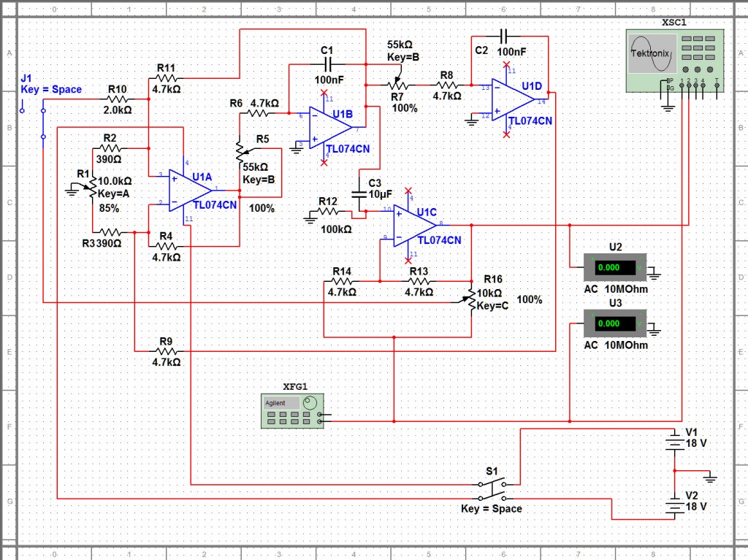Click voltmeter U2 display reading 0.000
Screen dimensions: 748x560
tap(615, 268)
